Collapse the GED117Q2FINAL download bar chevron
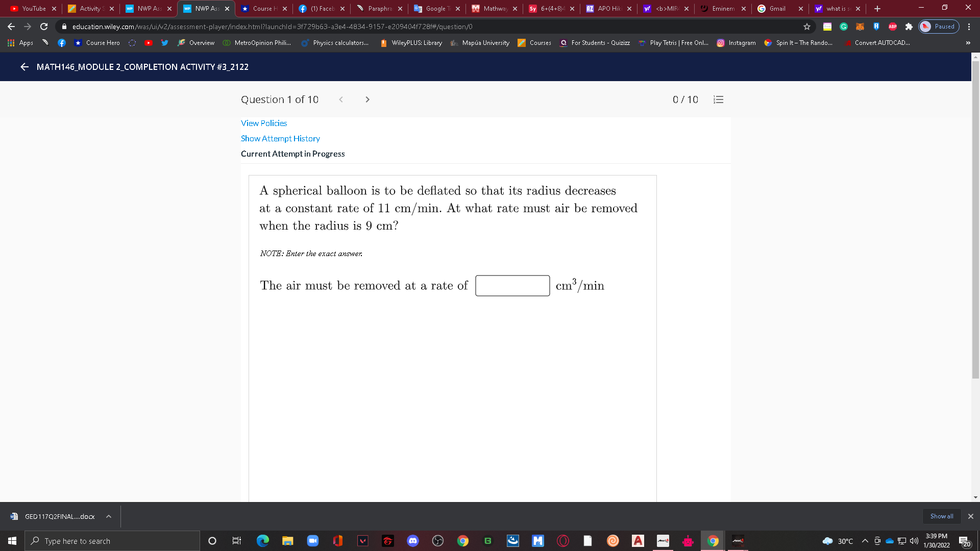 [x=108, y=516]
